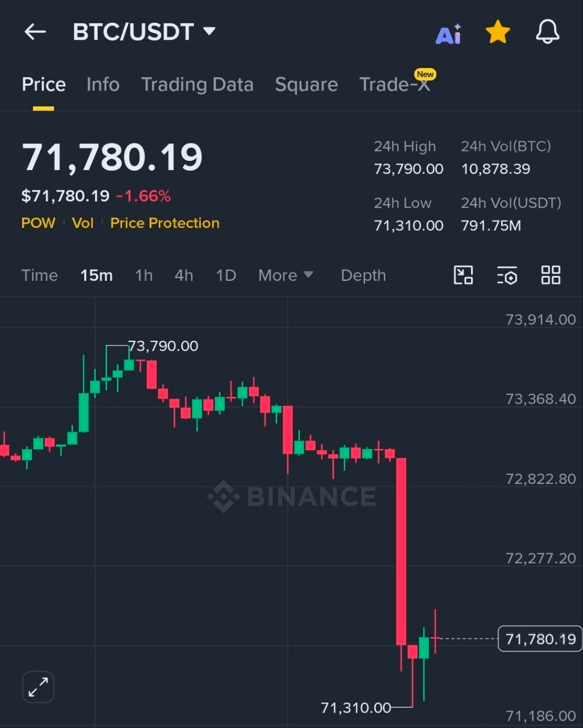Select the 1h timeframe

click(x=143, y=275)
